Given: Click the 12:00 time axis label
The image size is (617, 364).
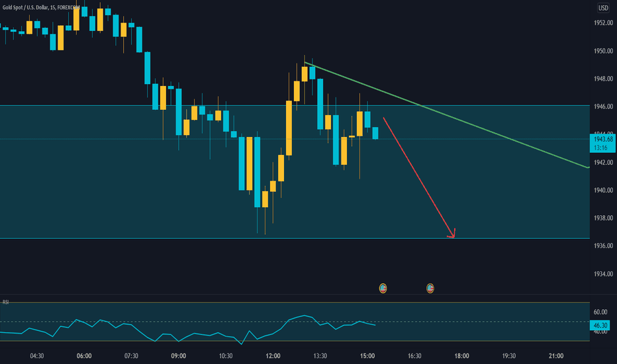Looking at the screenshot, I should [x=273, y=356].
